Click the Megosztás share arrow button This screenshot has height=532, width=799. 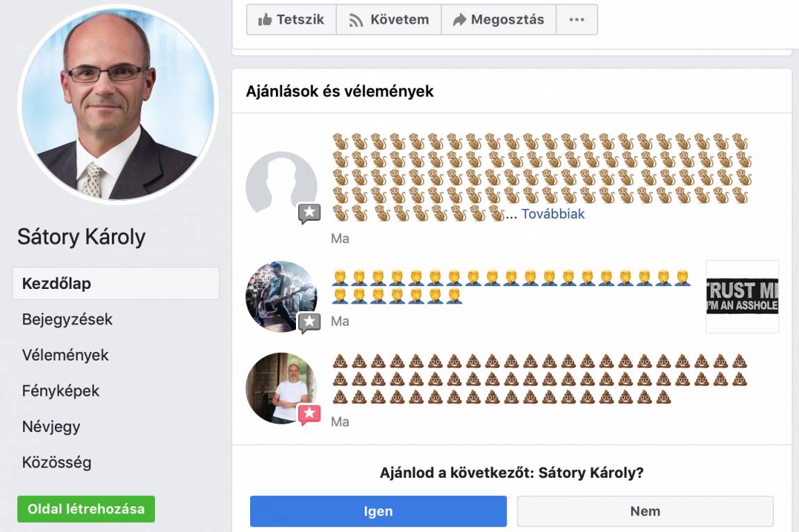click(x=499, y=20)
